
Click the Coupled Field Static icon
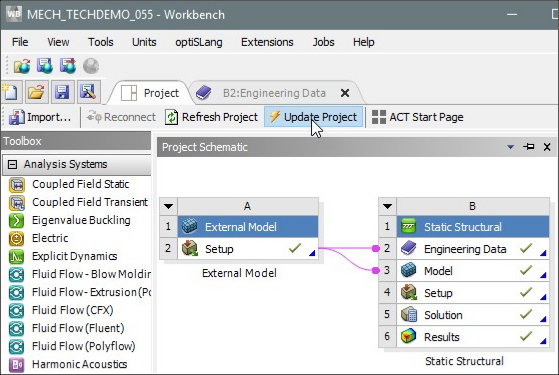coord(16,185)
